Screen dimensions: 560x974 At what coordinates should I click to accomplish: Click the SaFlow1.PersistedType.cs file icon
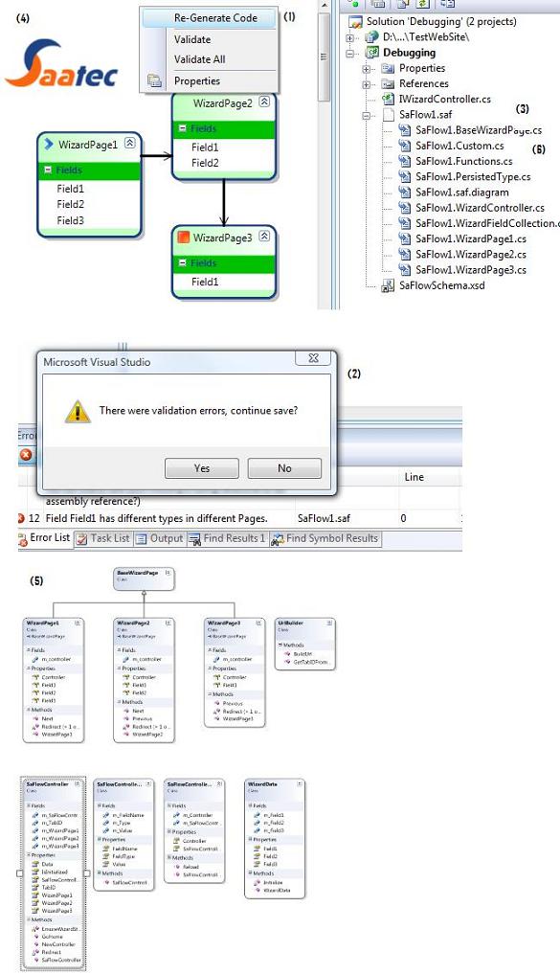(x=405, y=176)
